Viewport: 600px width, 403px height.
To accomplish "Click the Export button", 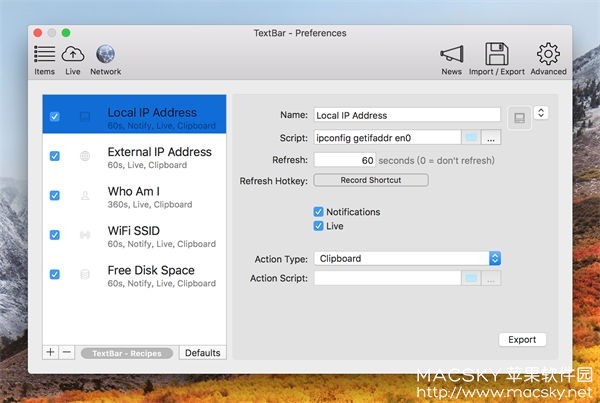I will tap(522, 339).
